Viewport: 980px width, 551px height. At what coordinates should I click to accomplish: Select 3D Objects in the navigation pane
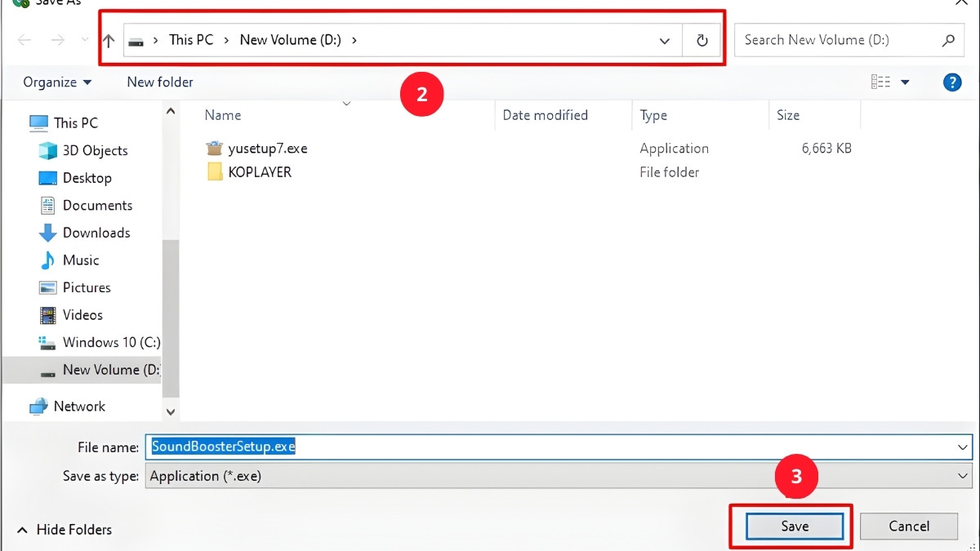coord(95,151)
